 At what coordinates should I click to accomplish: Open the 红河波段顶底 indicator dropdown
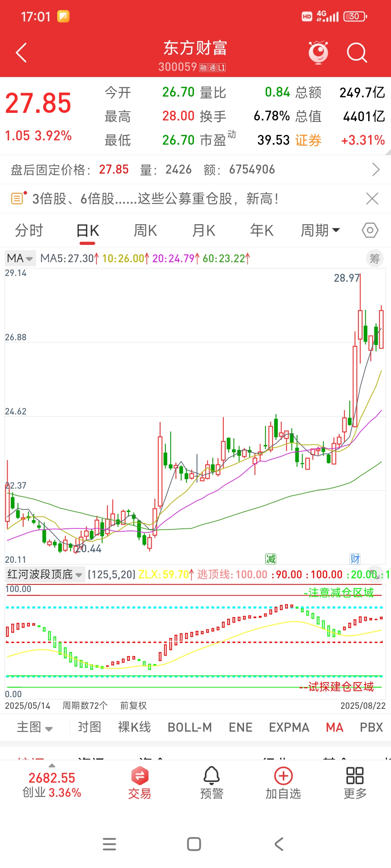[45, 574]
